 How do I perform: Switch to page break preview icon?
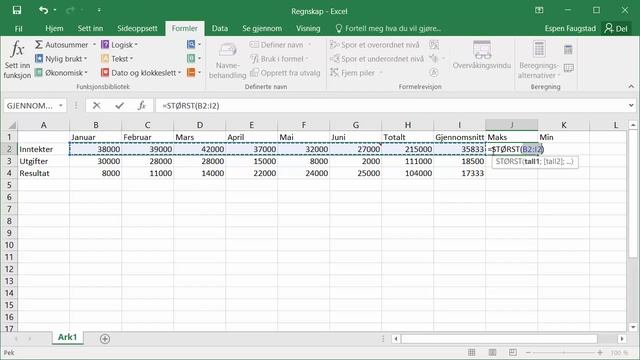[513, 352]
